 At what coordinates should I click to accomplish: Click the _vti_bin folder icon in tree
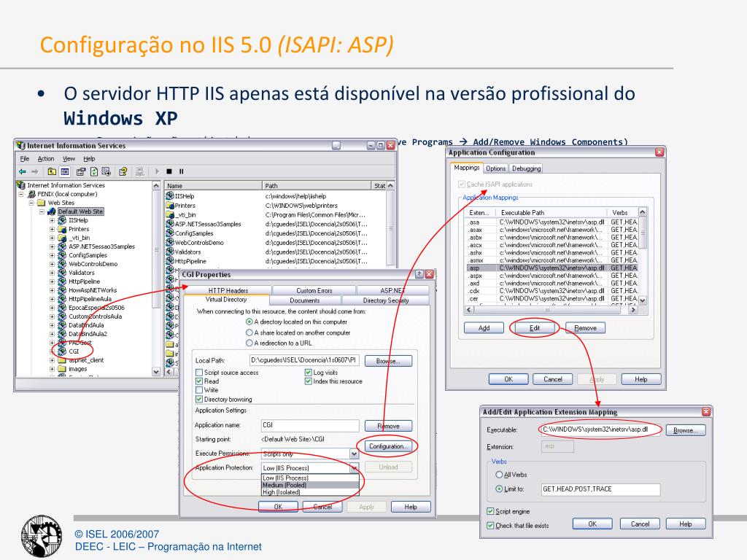(x=62, y=238)
